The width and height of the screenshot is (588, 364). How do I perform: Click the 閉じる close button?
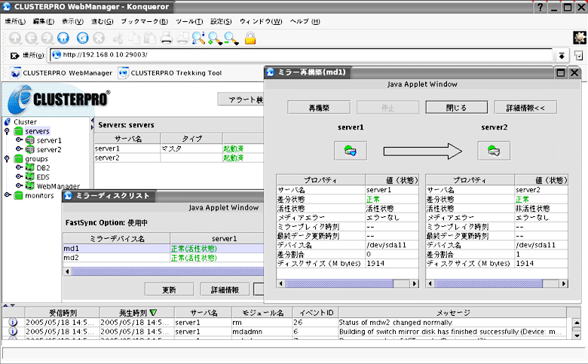[456, 108]
